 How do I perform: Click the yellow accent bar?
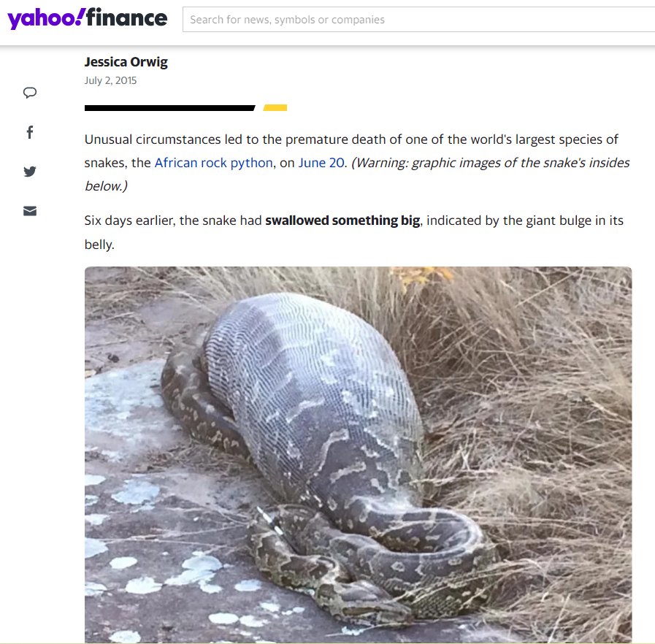point(275,108)
